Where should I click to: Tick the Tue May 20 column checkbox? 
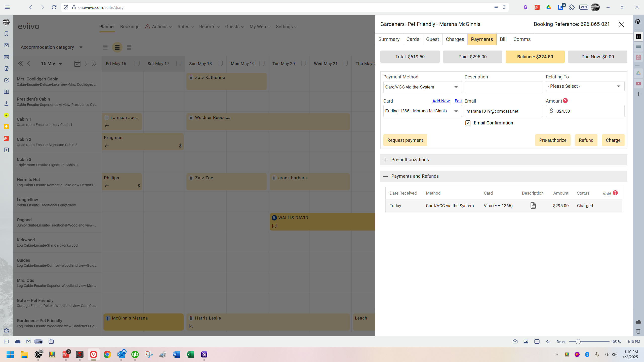coord(303,63)
